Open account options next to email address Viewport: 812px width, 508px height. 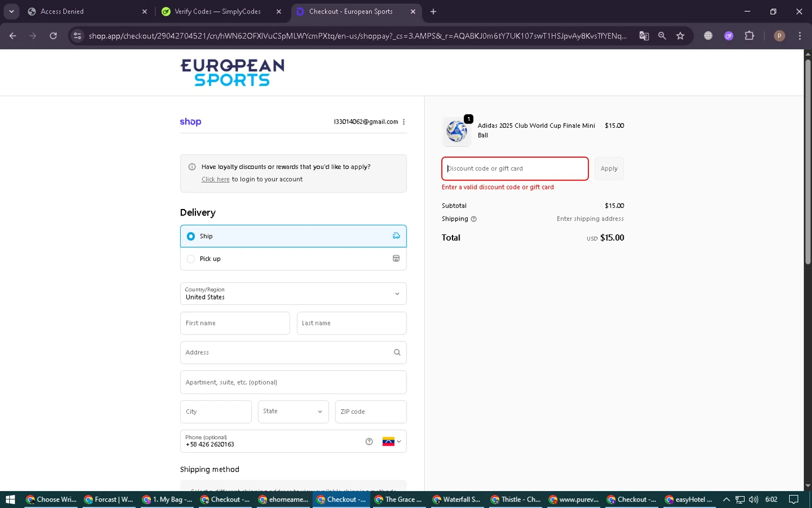pos(404,122)
